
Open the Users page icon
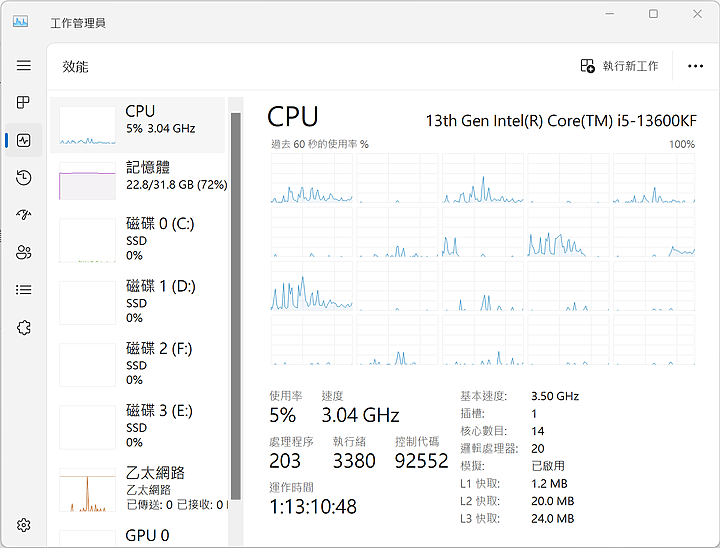(x=24, y=252)
